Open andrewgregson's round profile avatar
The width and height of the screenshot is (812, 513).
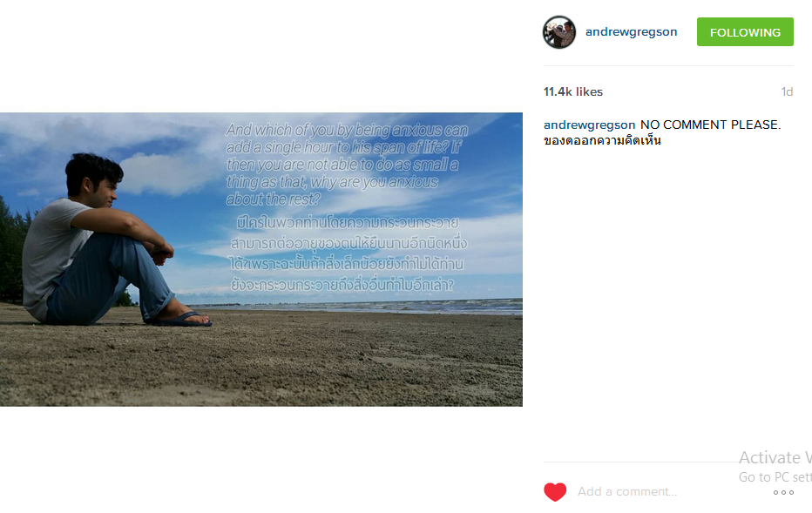point(558,32)
